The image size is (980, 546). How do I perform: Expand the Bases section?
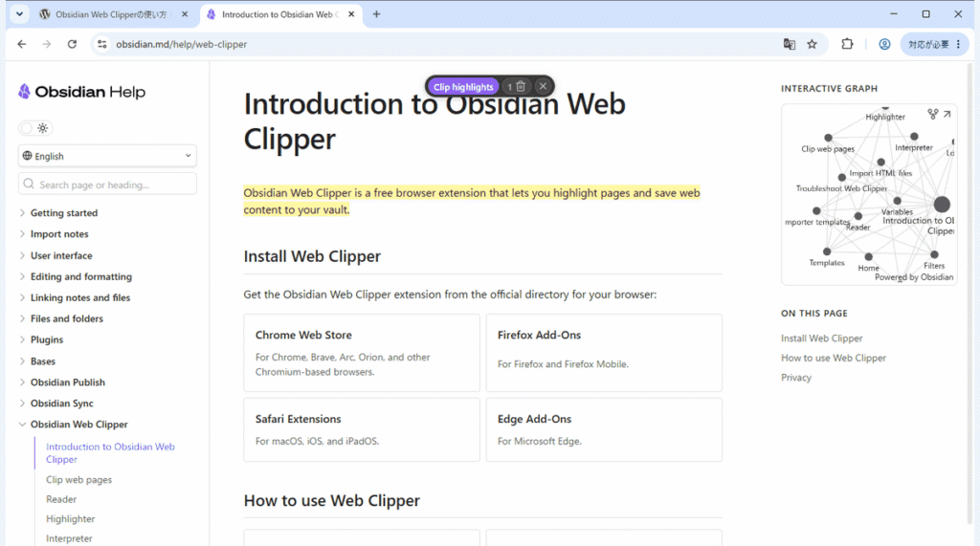point(42,361)
